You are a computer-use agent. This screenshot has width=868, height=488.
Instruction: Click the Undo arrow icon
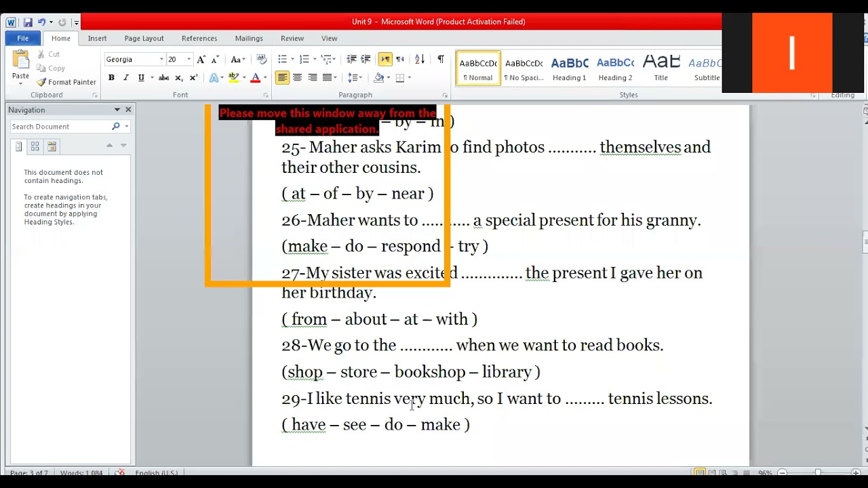(41, 22)
